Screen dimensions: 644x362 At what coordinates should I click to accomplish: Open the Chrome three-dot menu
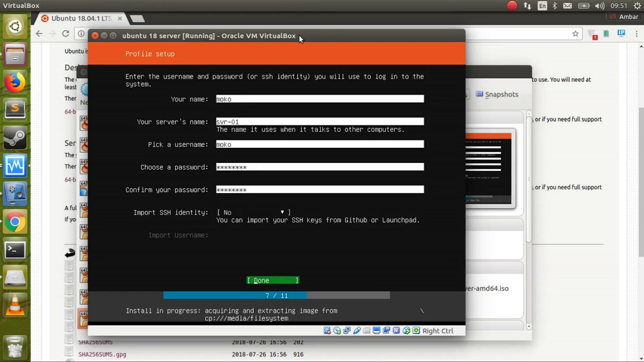[635, 34]
